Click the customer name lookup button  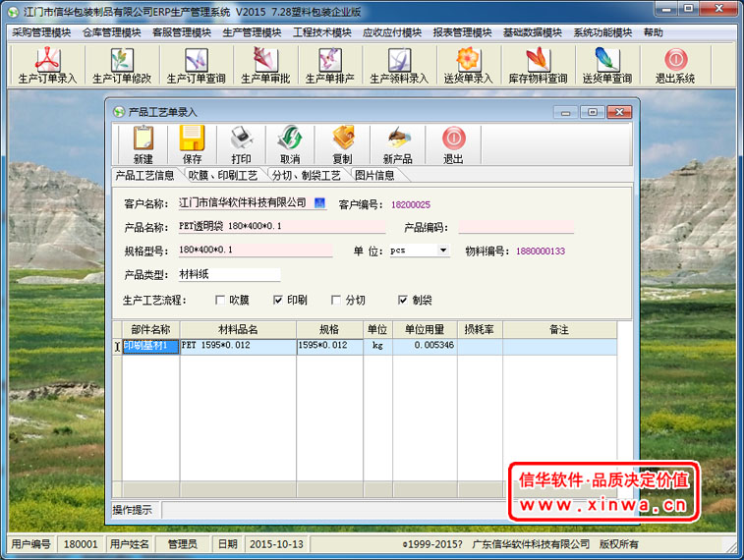point(319,203)
